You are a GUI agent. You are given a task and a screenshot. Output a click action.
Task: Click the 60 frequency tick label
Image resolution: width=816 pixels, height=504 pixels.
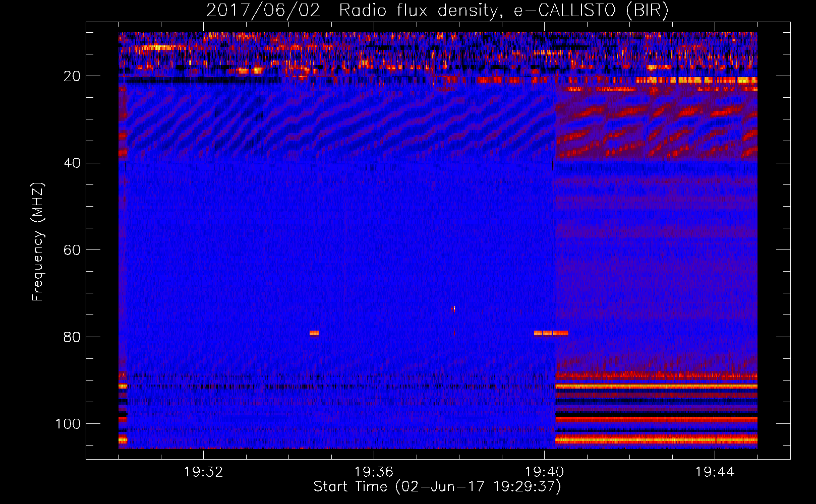73,250
